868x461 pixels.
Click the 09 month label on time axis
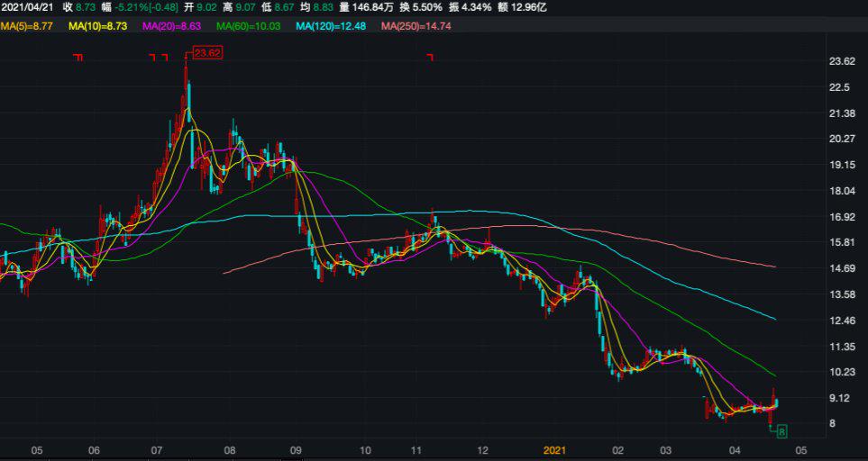(x=297, y=449)
